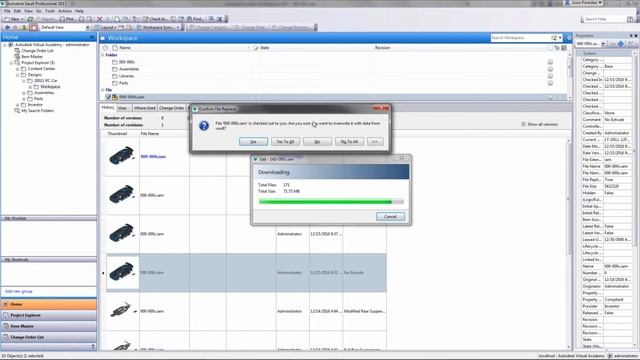Select Change Order List in navigation pane
This screenshot has width=640, height=360.
(49, 337)
